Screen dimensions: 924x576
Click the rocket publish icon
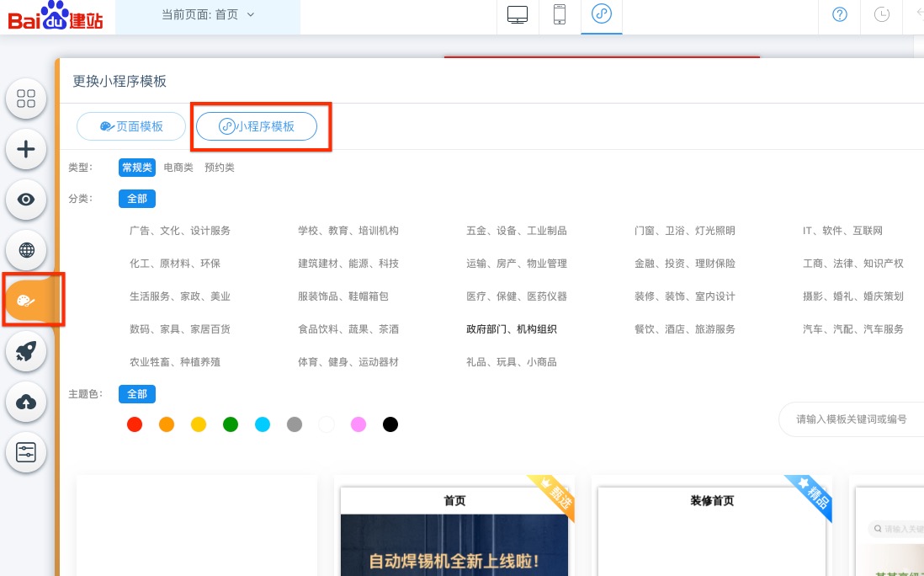[x=26, y=352]
